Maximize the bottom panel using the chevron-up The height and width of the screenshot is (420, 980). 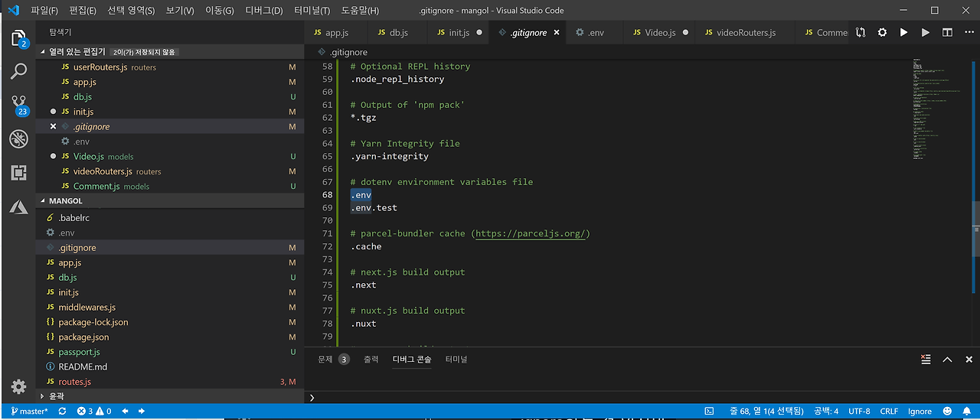(947, 360)
